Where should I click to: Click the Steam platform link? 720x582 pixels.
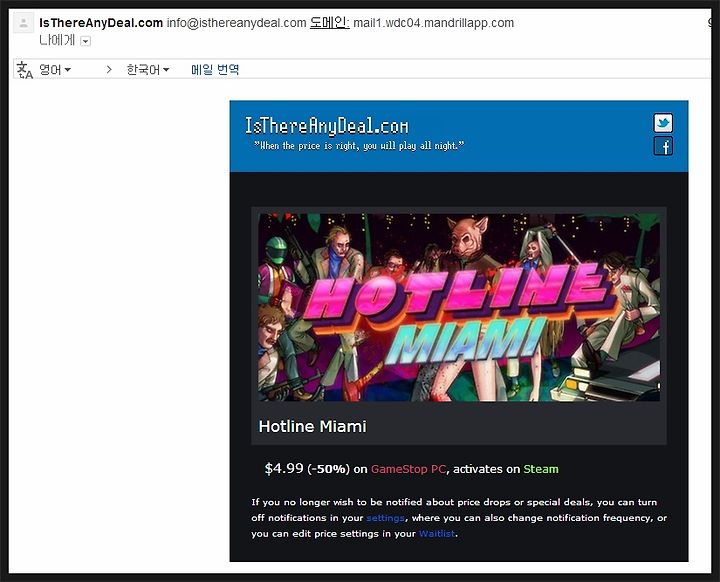pos(541,469)
